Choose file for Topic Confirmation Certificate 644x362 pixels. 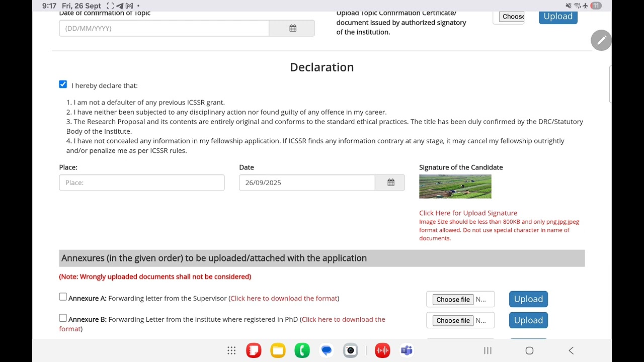[513, 17]
